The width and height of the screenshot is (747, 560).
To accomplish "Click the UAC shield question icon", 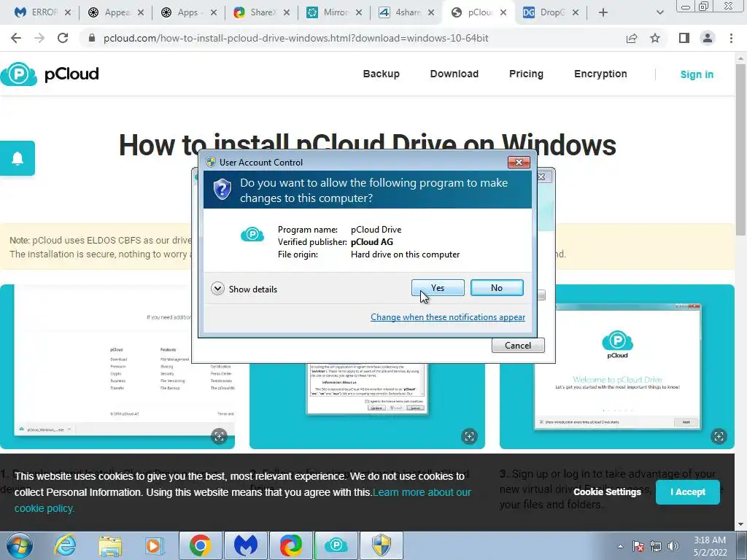I will (222, 190).
